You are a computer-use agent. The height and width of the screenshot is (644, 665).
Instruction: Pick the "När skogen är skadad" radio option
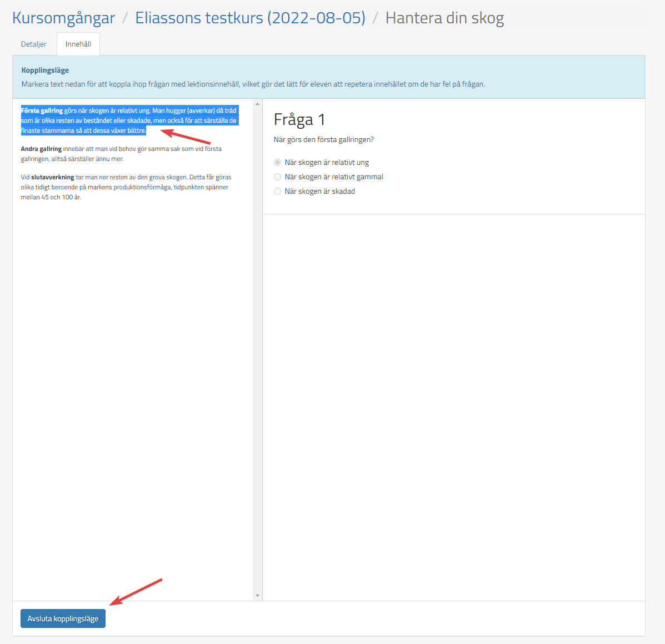(x=278, y=192)
